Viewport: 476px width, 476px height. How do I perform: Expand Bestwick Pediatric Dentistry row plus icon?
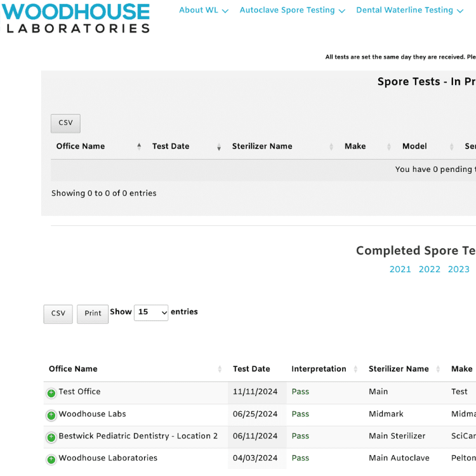pyautogui.click(x=51, y=437)
